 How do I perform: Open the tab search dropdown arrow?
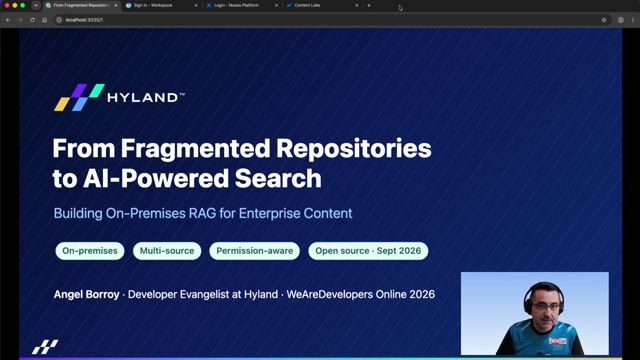[x=36, y=5]
